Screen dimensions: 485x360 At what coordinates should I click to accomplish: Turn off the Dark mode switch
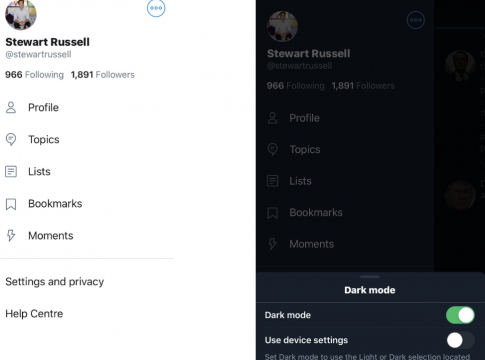460,315
